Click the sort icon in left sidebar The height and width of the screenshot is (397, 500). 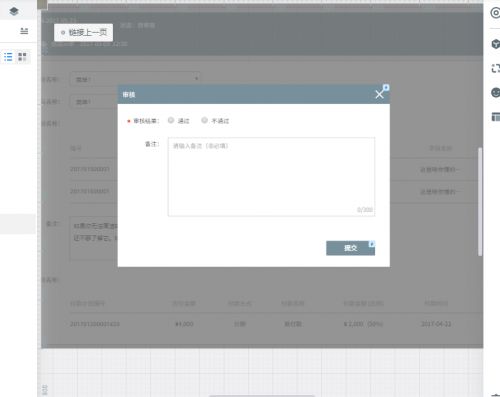pyautogui.click(x=24, y=31)
